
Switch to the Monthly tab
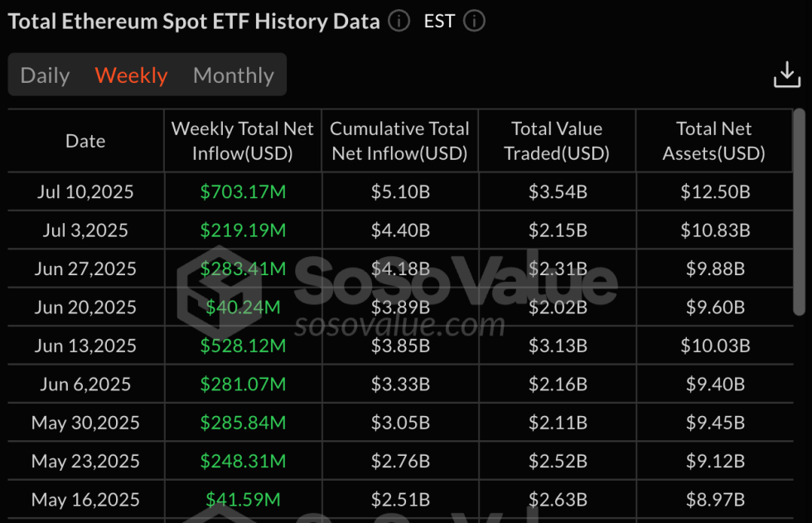click(x=233, y=75)
